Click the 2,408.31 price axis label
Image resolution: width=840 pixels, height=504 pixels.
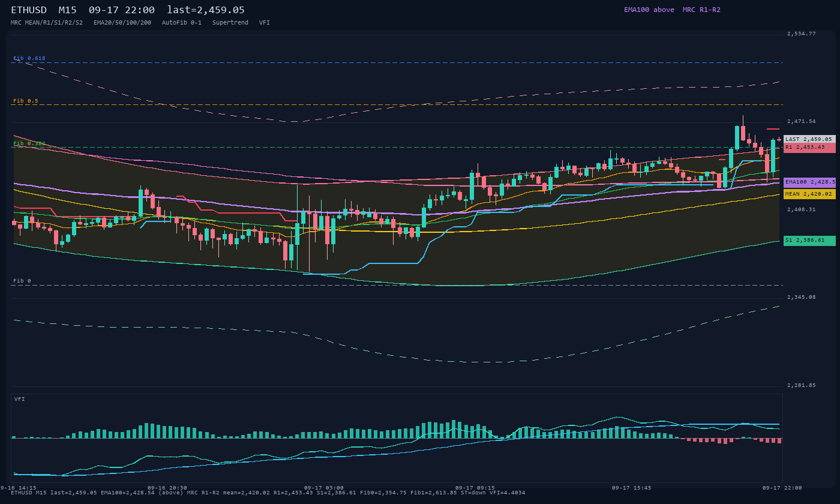coord(802,209)
